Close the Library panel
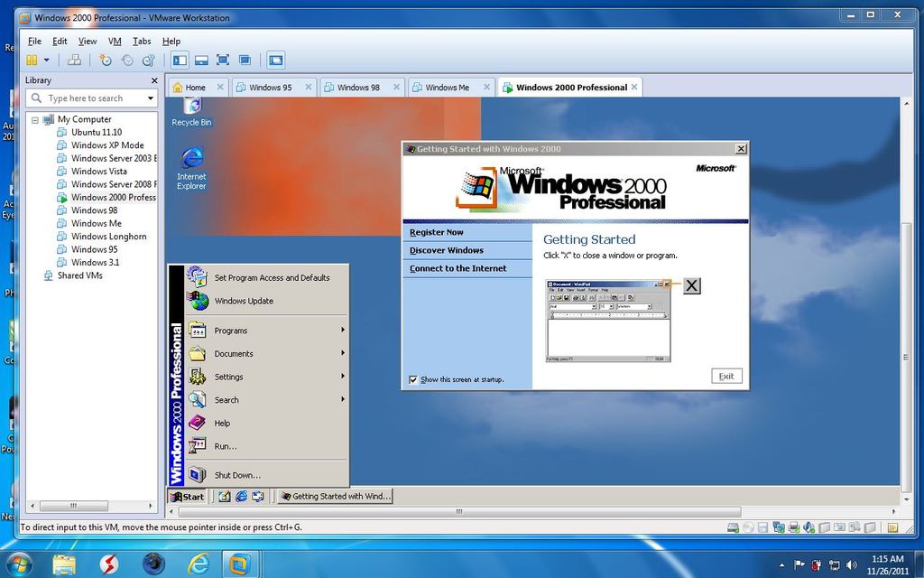 (154, 80)
